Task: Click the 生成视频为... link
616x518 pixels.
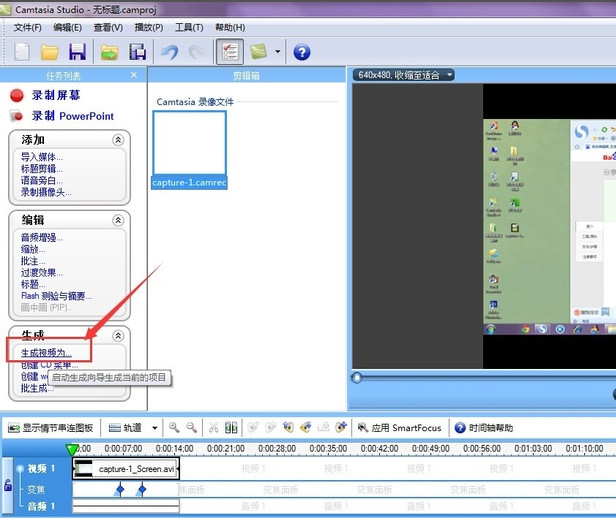Action: coord(47,353)
